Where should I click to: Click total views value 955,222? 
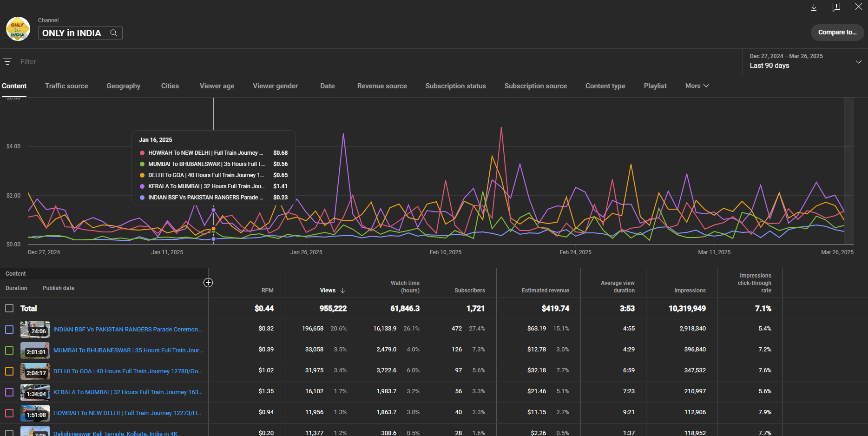333,308
